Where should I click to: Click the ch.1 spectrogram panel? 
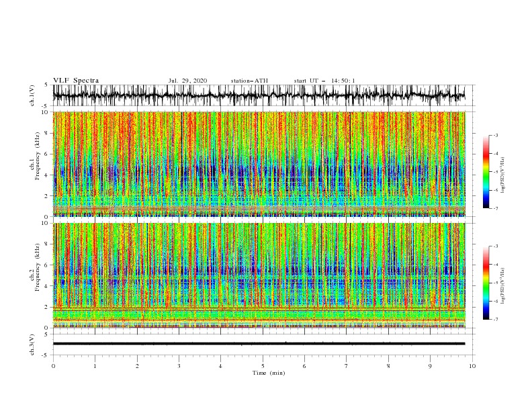click(259, 164)
